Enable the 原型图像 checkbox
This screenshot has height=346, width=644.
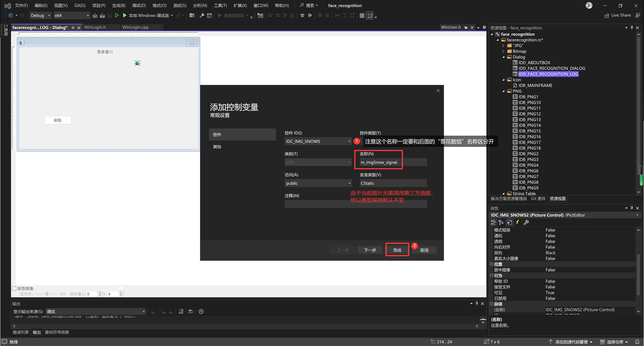coord(14,289)
